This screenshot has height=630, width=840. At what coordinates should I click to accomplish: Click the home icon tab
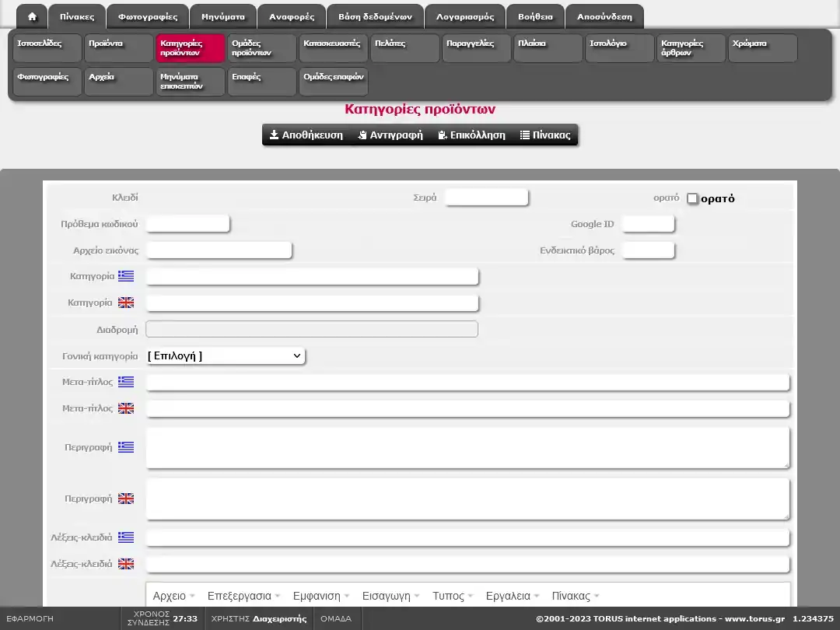pyautogui.click(x=32, y=16)
